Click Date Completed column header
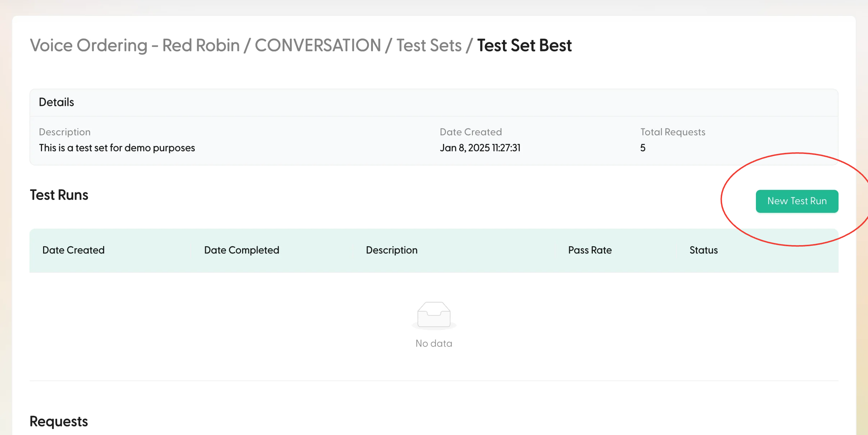Screen dimensions: 868x435 tap(241, 250)
